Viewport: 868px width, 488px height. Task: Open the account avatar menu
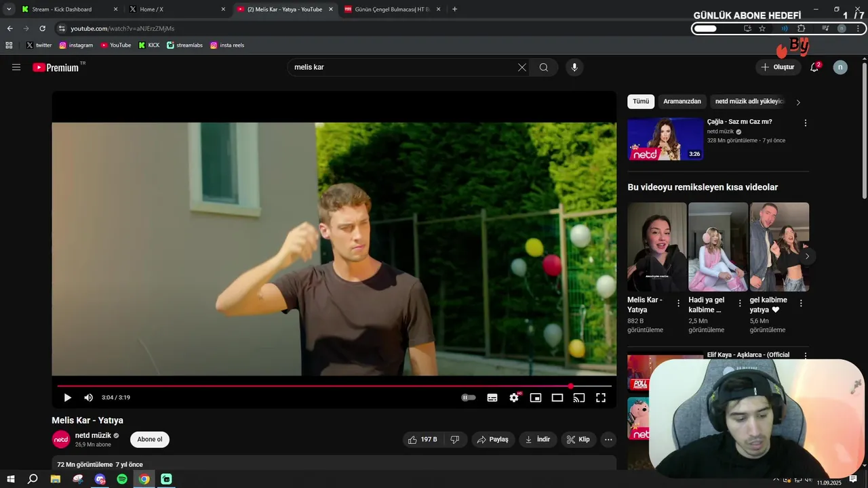pyautogui.click(x=840, y=67)
